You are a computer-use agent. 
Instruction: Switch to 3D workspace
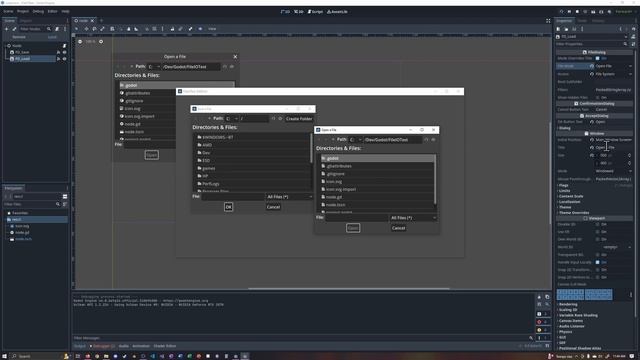point(299,12)
